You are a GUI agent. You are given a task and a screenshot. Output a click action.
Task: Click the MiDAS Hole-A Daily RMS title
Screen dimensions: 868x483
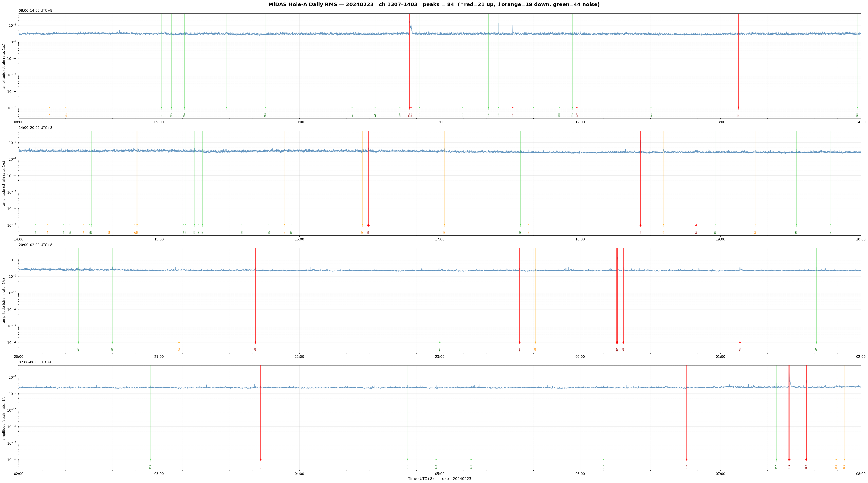(434, 5)
